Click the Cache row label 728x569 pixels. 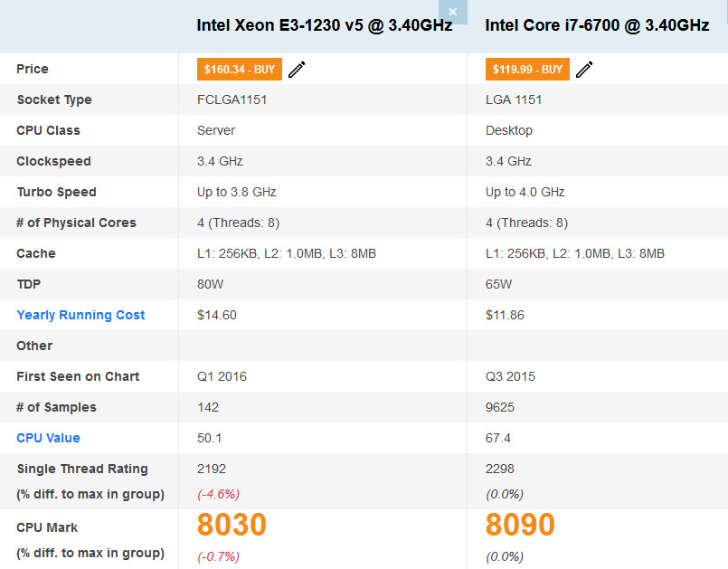[36, 253]
